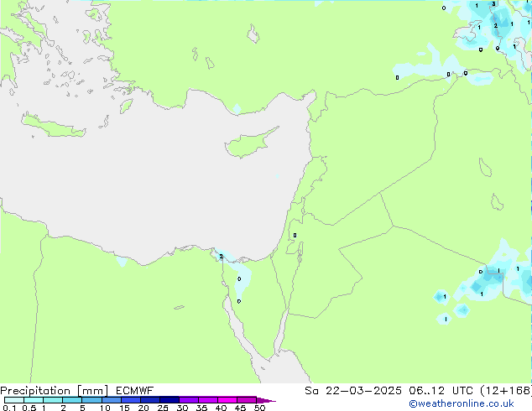Click the '(12+168)' forecast step text
532x411 pixels.
click(x=506, y=391)
